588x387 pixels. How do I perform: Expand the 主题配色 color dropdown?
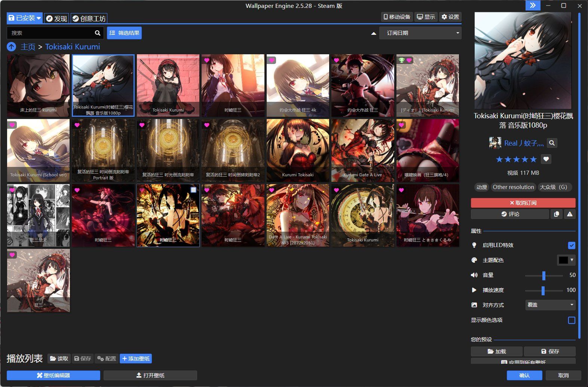tap(566, 260)
